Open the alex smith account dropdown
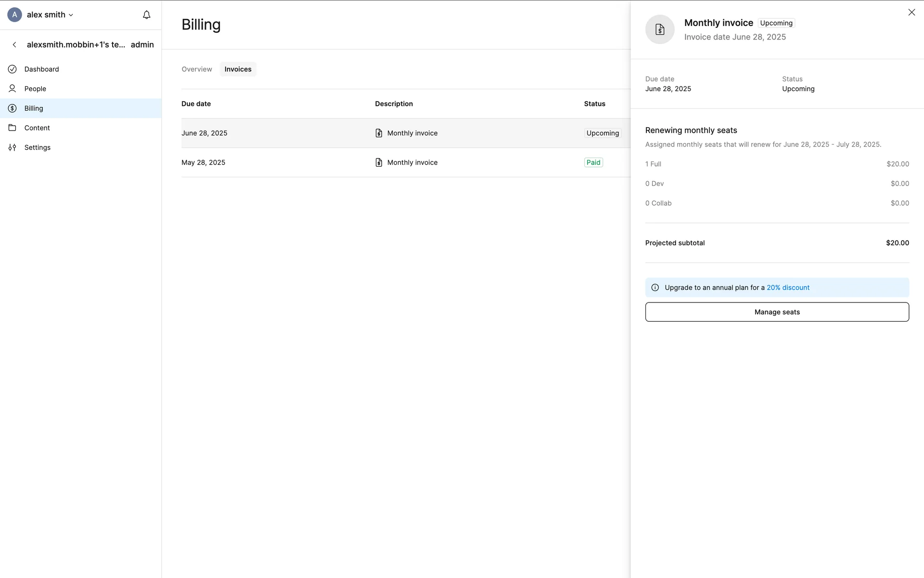The width and height of the screenshot is (924, 578). point(50,15)
